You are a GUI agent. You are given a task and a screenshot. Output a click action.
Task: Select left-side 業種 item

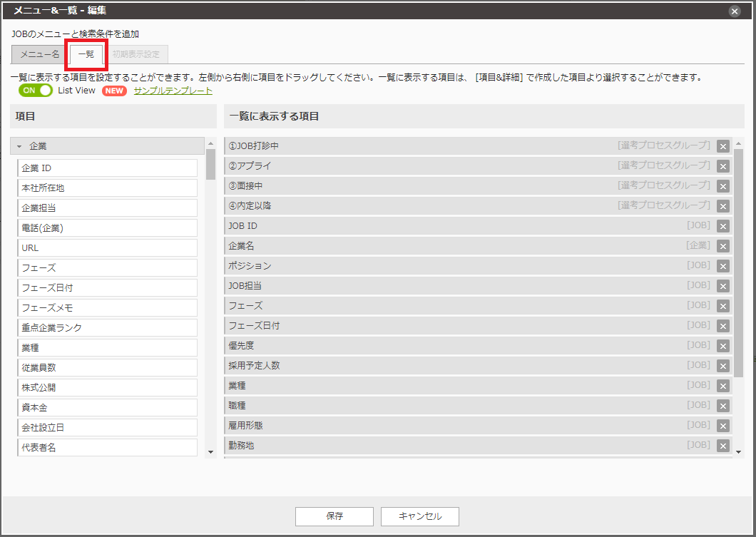coord(108,347)
